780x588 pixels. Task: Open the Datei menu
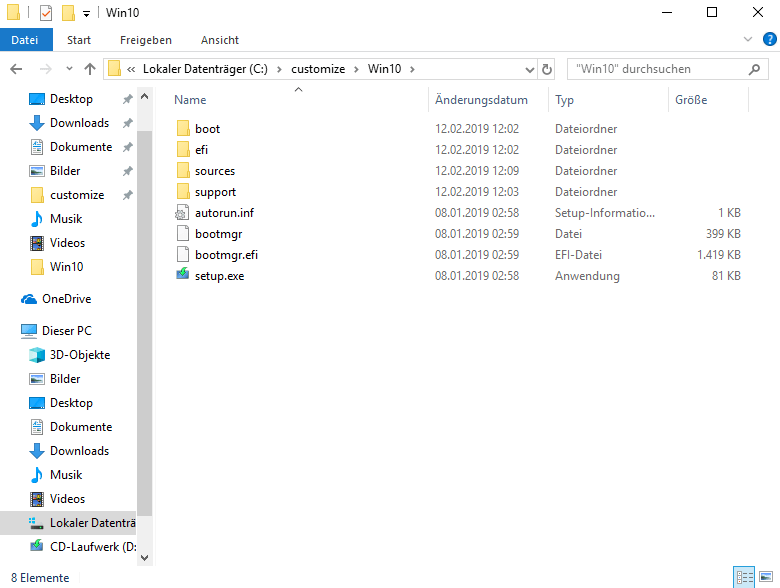tap(26, 40)
